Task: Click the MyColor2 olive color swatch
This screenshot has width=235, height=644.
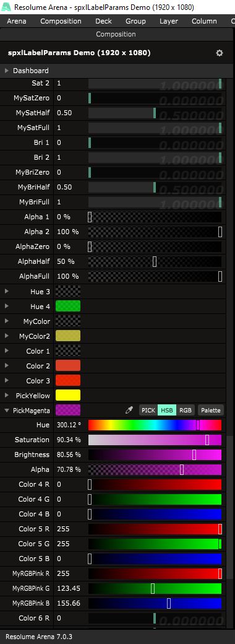Action: click(67, 336)
